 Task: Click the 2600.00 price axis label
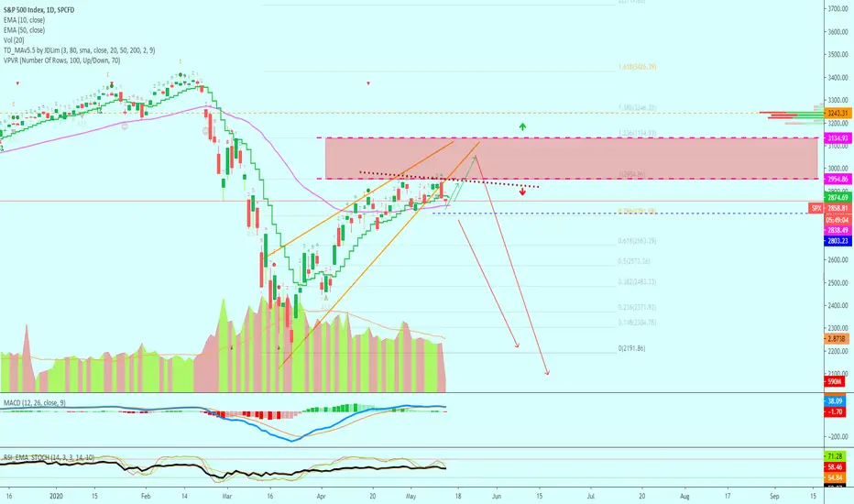click(838, 260)
